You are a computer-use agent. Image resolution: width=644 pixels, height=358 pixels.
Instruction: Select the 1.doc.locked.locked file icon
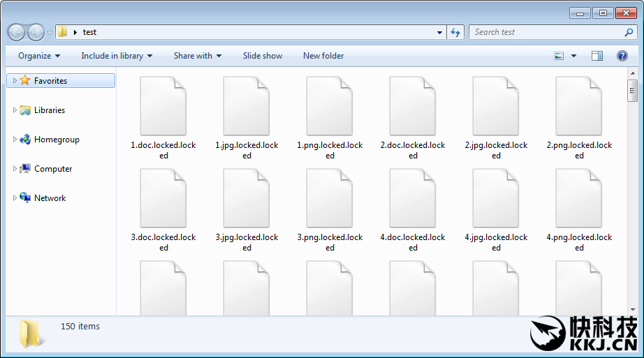[x=163, y=107]
